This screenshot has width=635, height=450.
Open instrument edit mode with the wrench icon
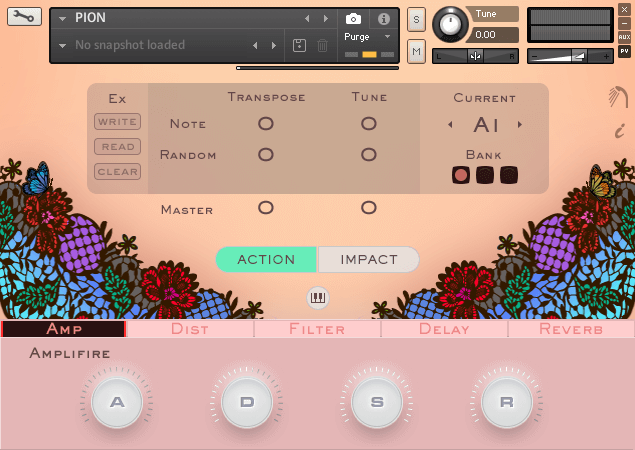coord(24,17)
